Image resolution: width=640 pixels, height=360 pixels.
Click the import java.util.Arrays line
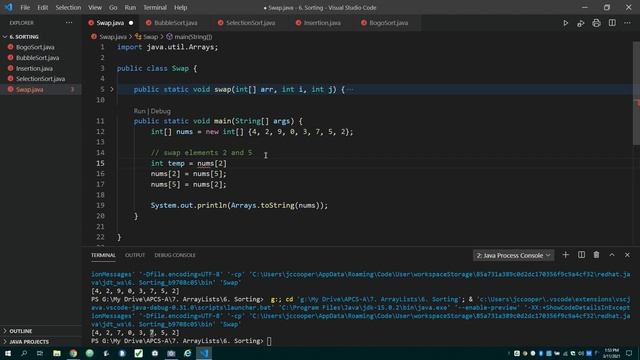pos(167,47)
